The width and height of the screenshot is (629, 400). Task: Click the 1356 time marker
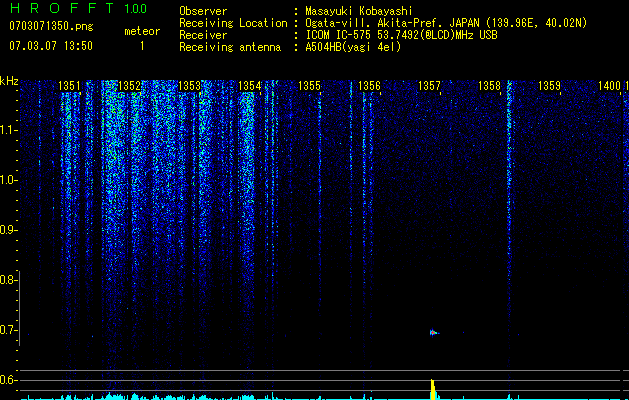369,86
